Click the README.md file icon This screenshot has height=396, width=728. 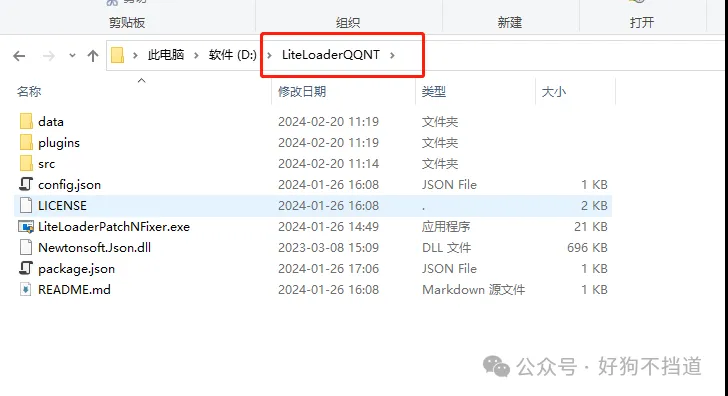[x=26, y=289]
